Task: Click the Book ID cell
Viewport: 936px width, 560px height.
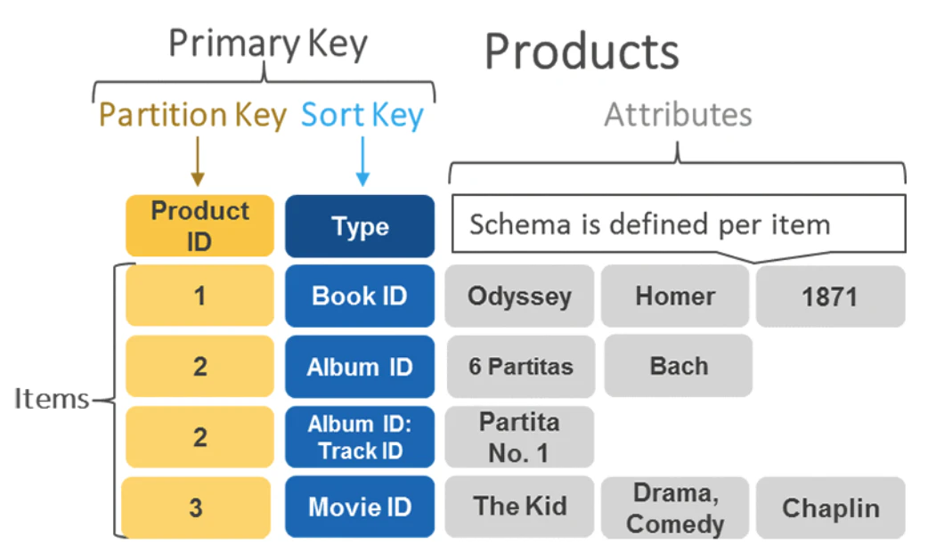Action: (x=360, y=296)
